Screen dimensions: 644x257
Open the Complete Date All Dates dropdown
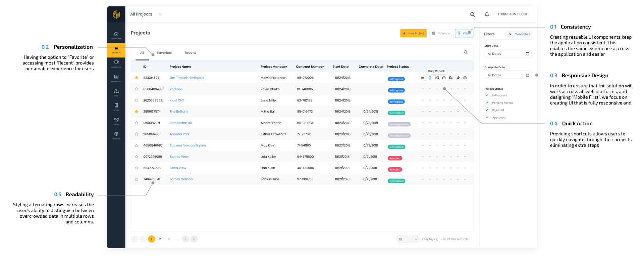click(508, 75)
